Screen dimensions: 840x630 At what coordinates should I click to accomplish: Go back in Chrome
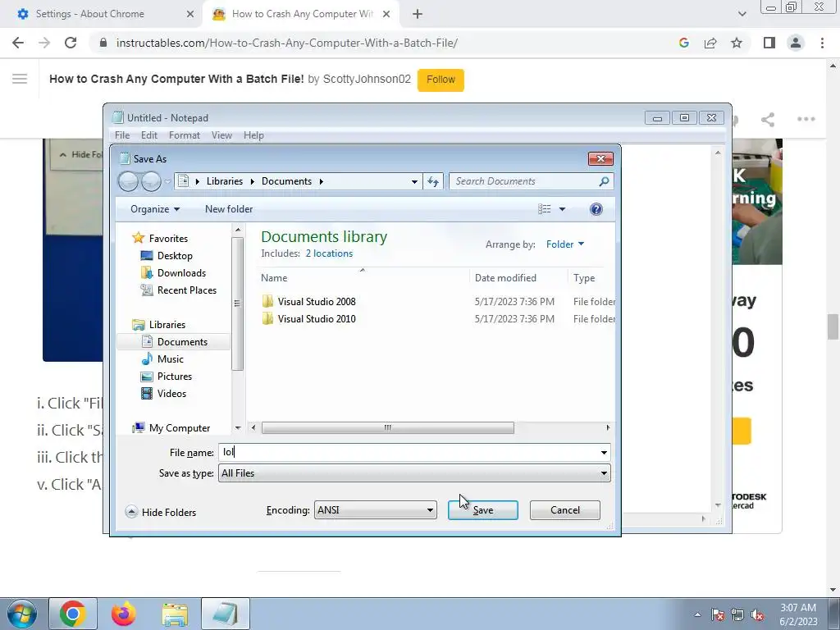(x=18, y=43)
